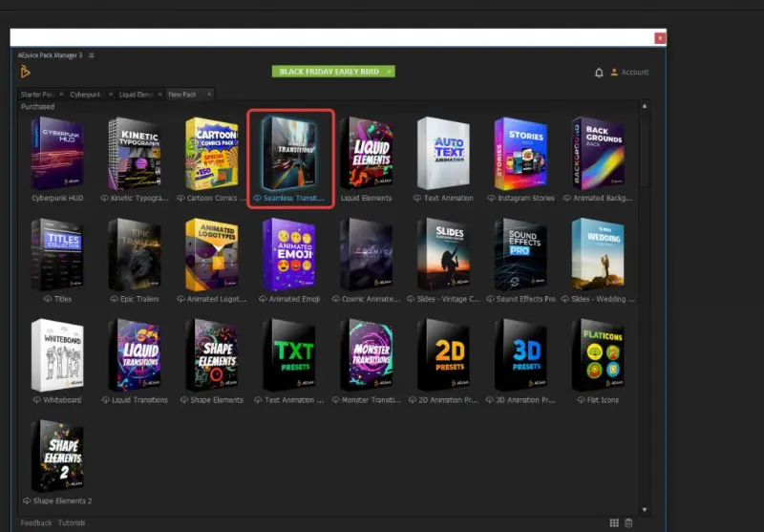This screenshot has height=532, width=764.
Task: Click the Black Friday Early Bird banner
Action: pyautogui.click(x=330, y=72)
